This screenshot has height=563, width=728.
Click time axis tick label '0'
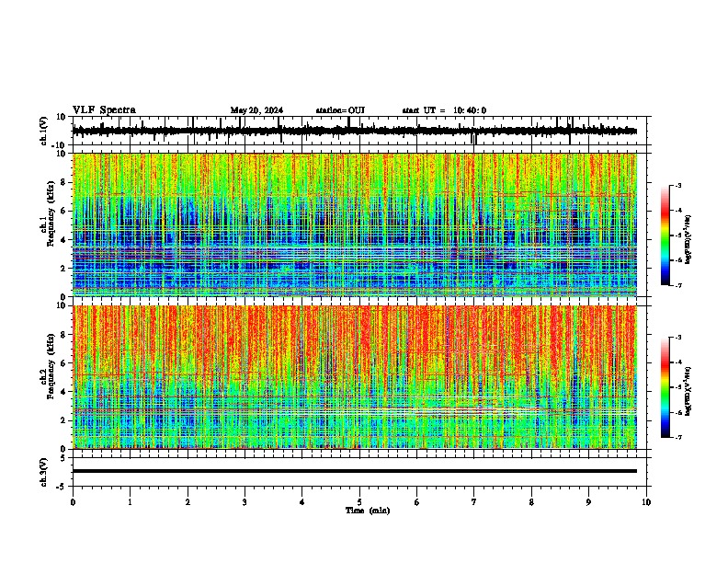(x=73, y=502)
